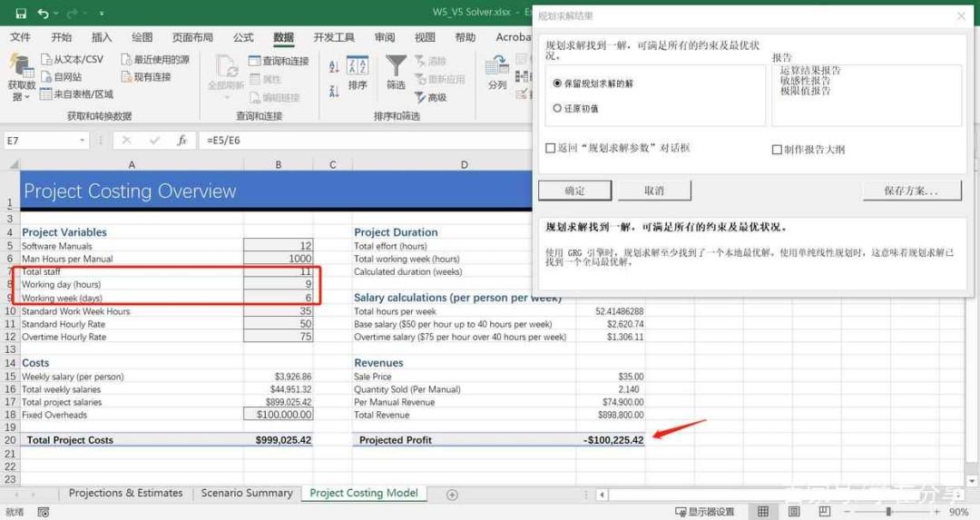Screen dimensions: 980x520
Task: Click the 来自表格/区域 icon
Action: (45, 94)
